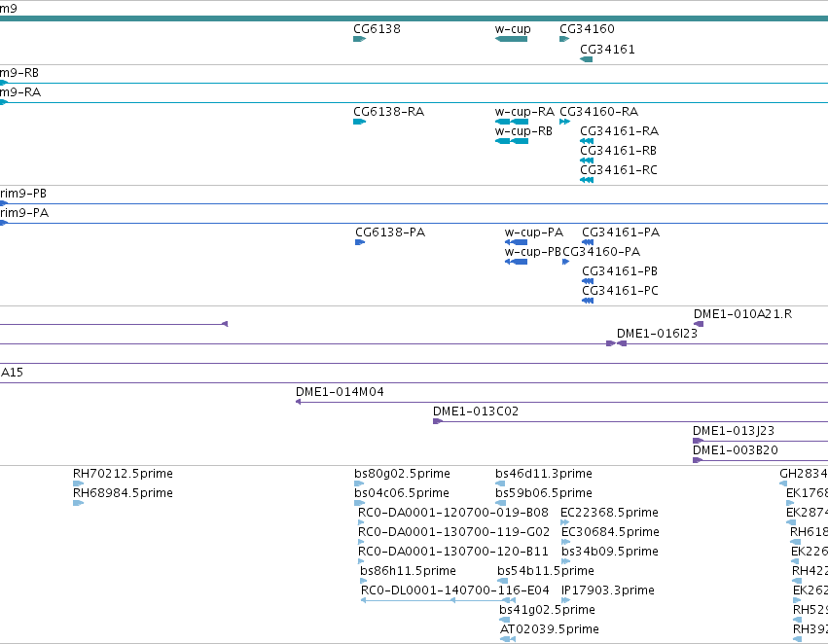Click the RH68984.5prime EST
The height and width of the screenshot is (644, 828).
[x=78, y=504]
